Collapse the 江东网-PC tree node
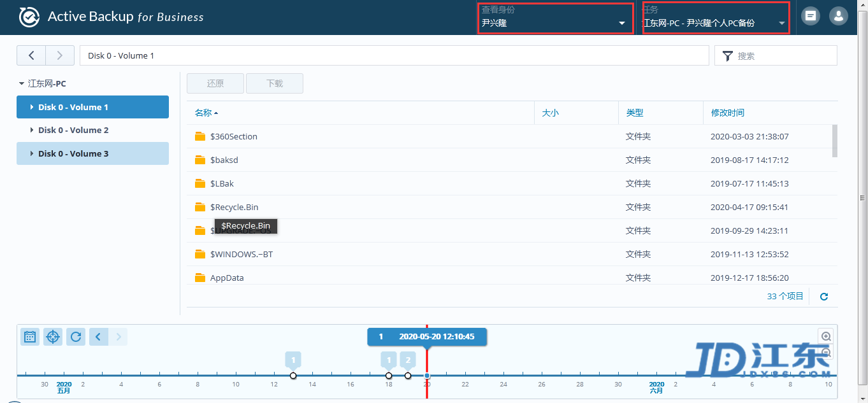Screen dimensions: 868x403 pyautogui.click(x=22, y=83)
